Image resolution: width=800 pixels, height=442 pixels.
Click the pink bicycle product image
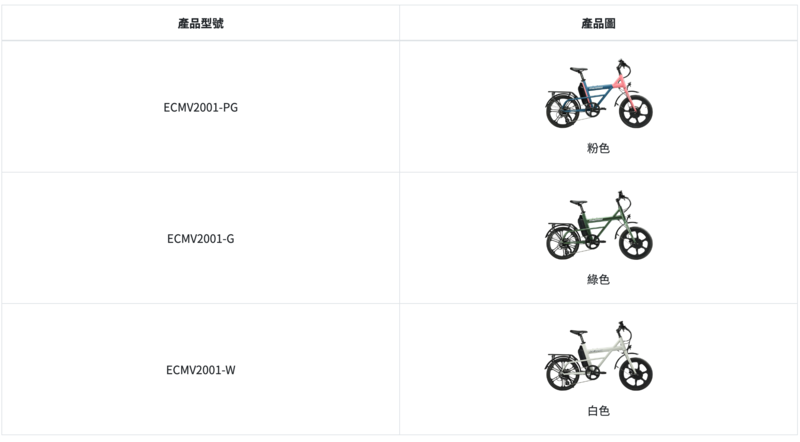pos(598,93)
